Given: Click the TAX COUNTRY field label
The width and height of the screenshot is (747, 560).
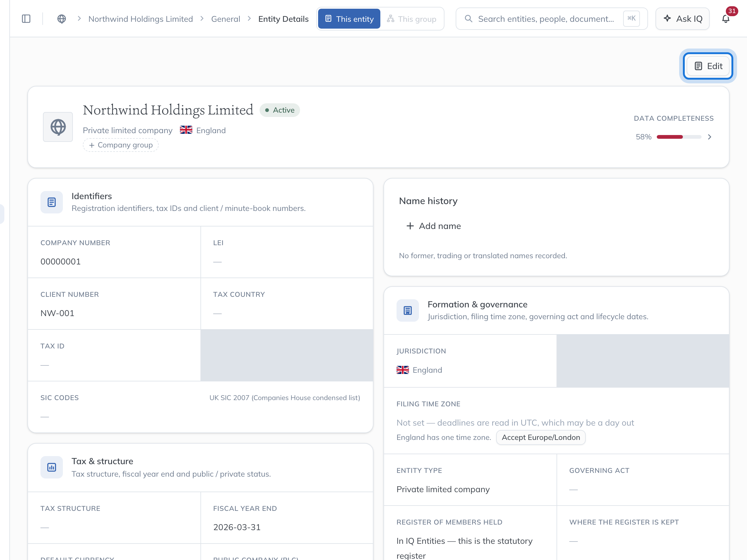Looking at the screenshot, I should point(239,294).
